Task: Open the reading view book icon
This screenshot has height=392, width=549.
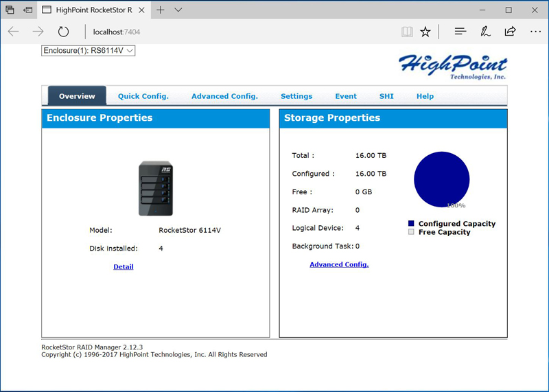Action: pyautogui.click(x=408, y=32)
